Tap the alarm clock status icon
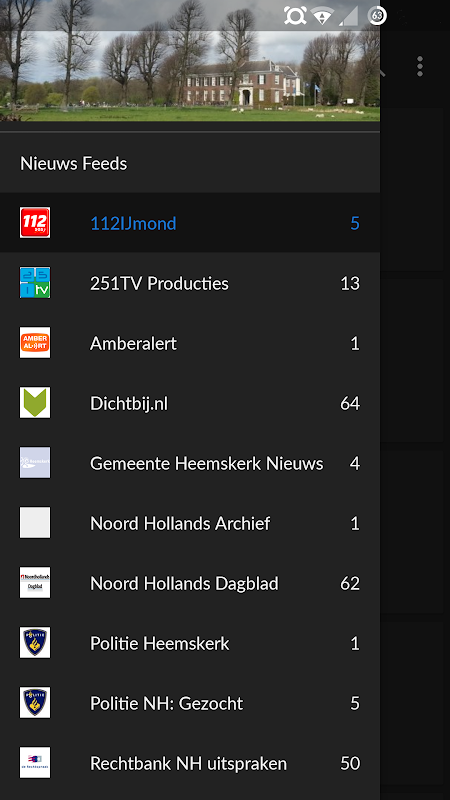The image size is (450, 800). (295, 15)
